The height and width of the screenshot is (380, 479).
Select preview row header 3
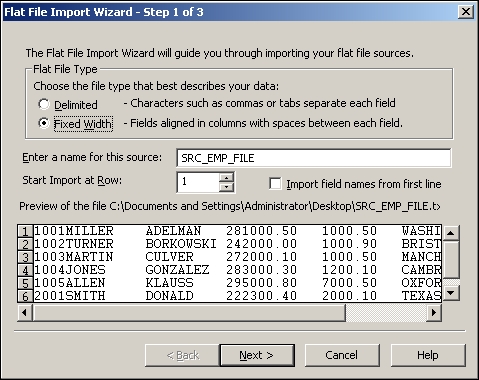(25, 257)
